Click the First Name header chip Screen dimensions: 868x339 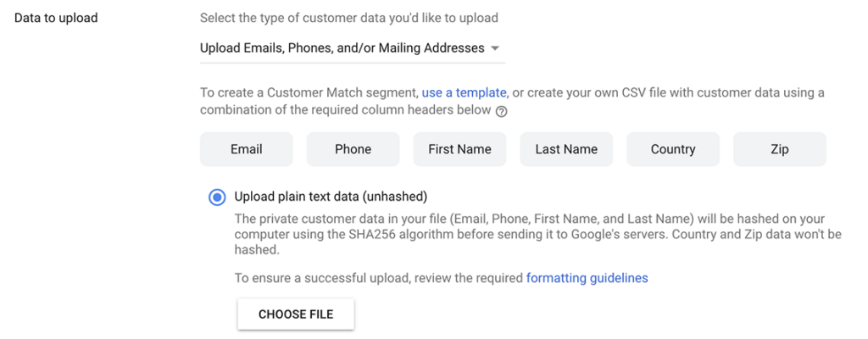coord(459,149)
